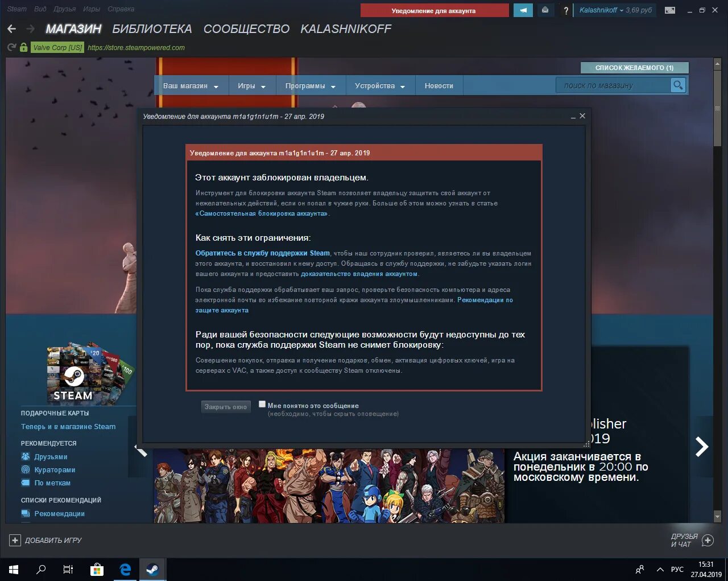The width and height of the screenshot is (728, 581).
Task: Click "Теперь и в магазине Steam" link
Action: pos(68,426)
